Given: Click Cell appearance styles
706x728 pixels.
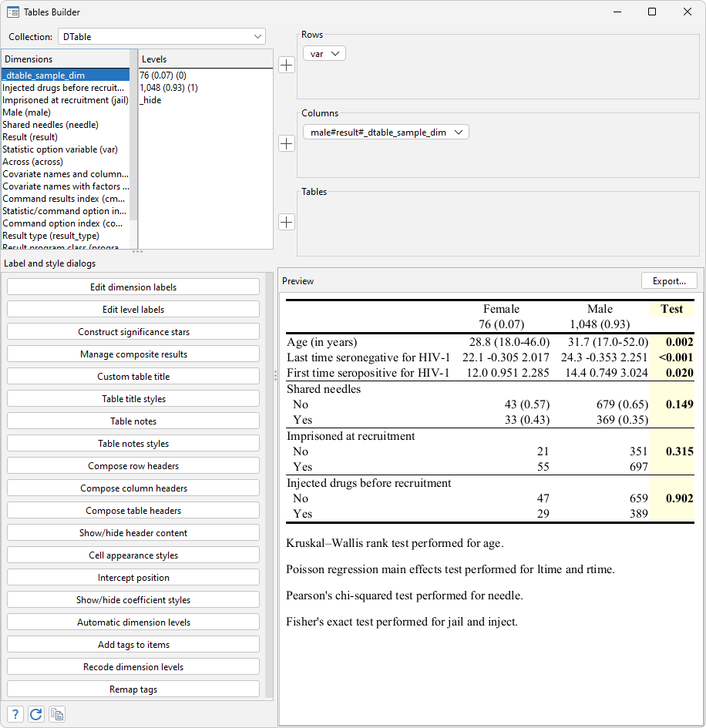Looking at the screenshot, I should pos(133,555).
